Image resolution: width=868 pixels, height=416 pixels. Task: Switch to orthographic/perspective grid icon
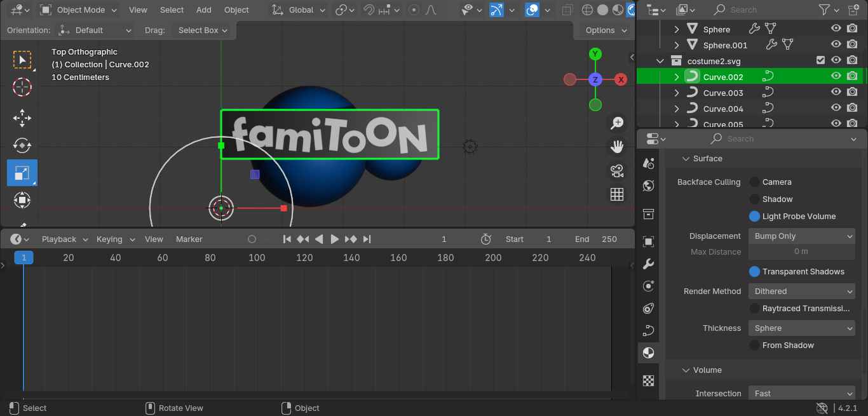point(616,194)
